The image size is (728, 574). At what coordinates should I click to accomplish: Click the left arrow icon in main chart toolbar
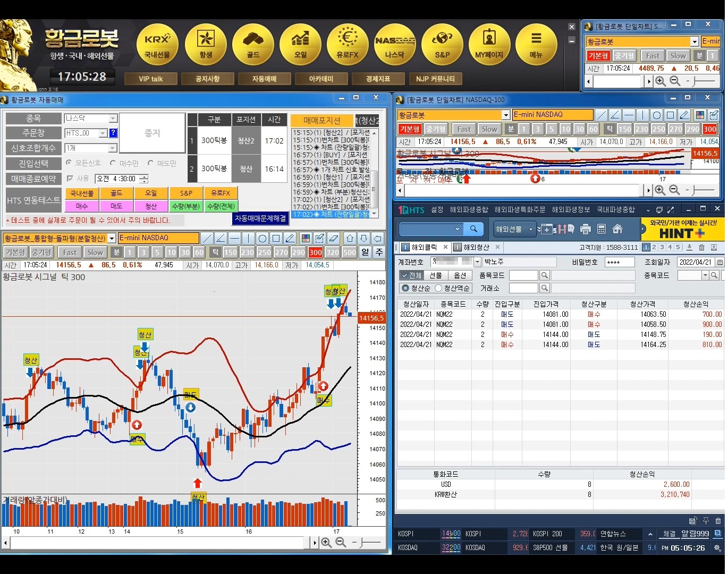(x=377, y=238)
